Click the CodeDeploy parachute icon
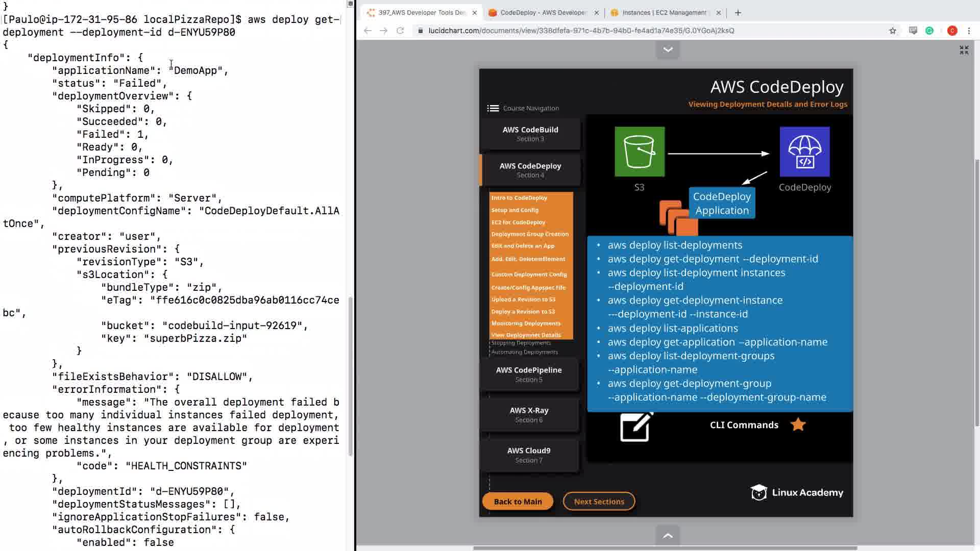Viewport: 980px width, 551px height. click(804, 152)
